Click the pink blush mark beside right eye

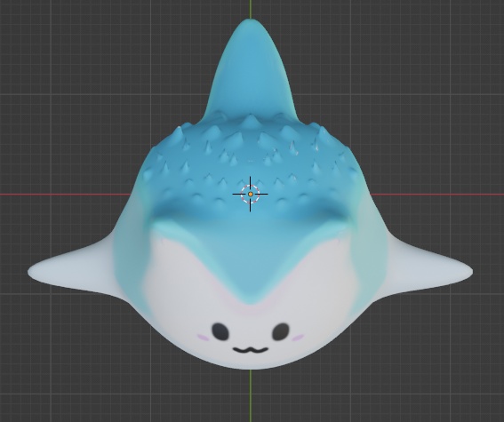click(x=298, y=338)
